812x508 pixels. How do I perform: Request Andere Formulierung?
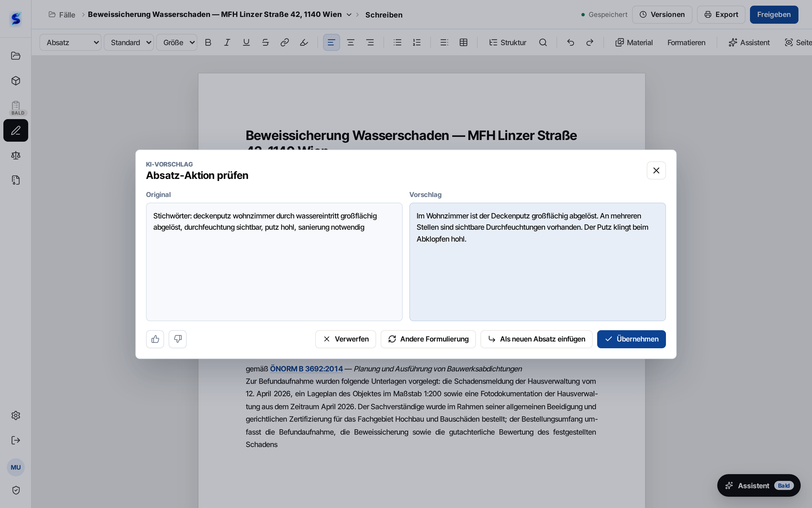428,339
